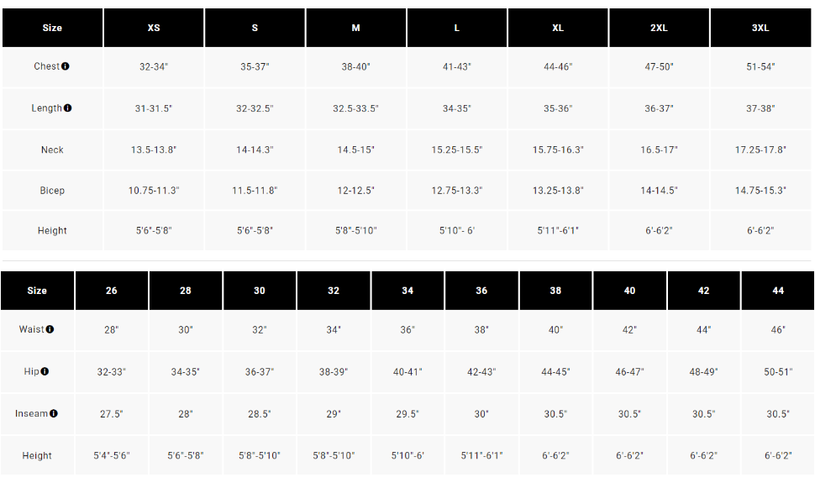Image resolution: width=815 pixels, height=504 pixels.
Task: Select the 3XL size column header
Action: 760,28
